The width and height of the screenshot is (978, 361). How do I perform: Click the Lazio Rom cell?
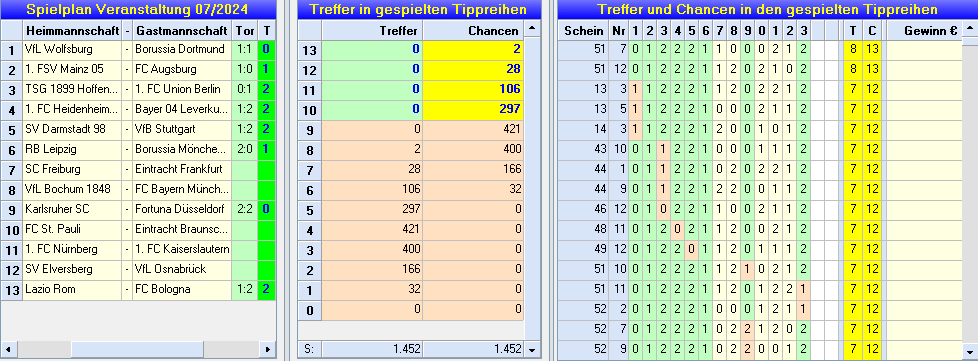(x=72, y=289)
